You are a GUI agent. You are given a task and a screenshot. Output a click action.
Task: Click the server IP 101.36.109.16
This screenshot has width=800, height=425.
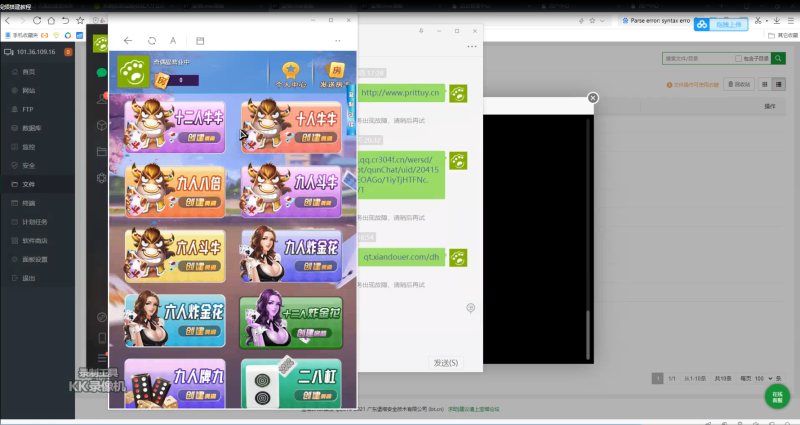point(36,52)
